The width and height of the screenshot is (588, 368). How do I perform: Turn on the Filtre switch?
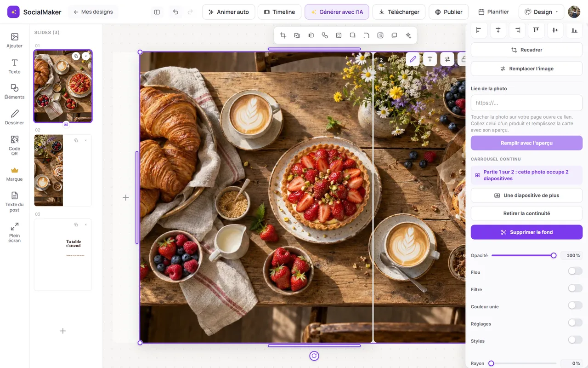(575, 288)
